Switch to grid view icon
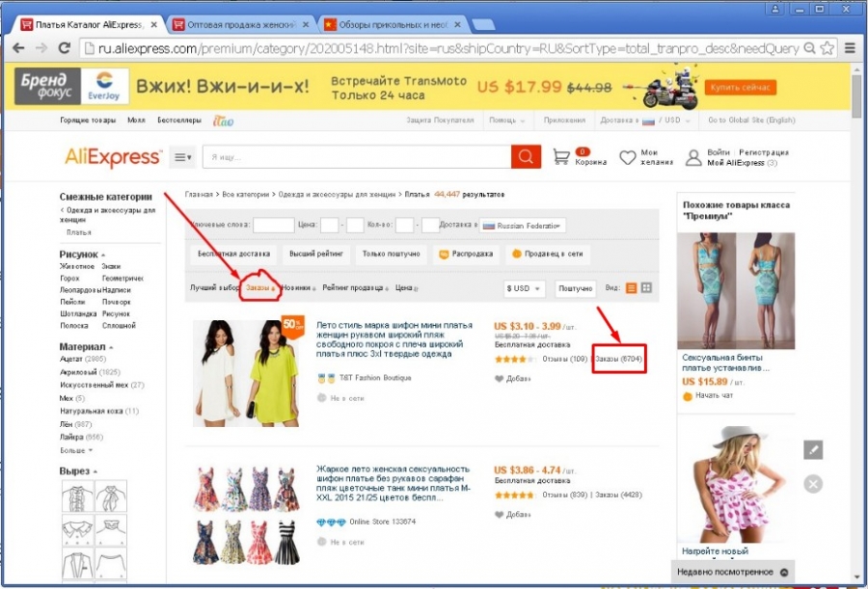 646,288
